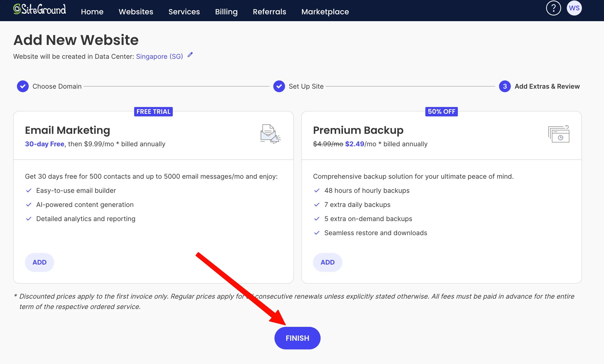Click the Singapore (SG) data center link

[159, 56]
